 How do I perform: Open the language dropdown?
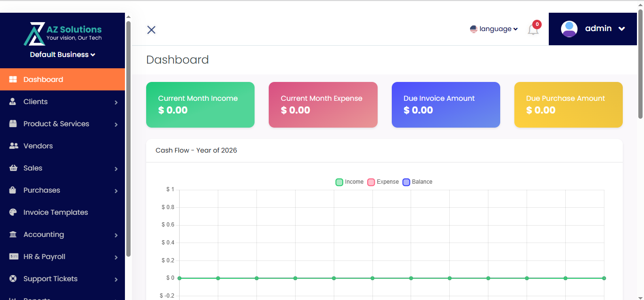[494, 29]
